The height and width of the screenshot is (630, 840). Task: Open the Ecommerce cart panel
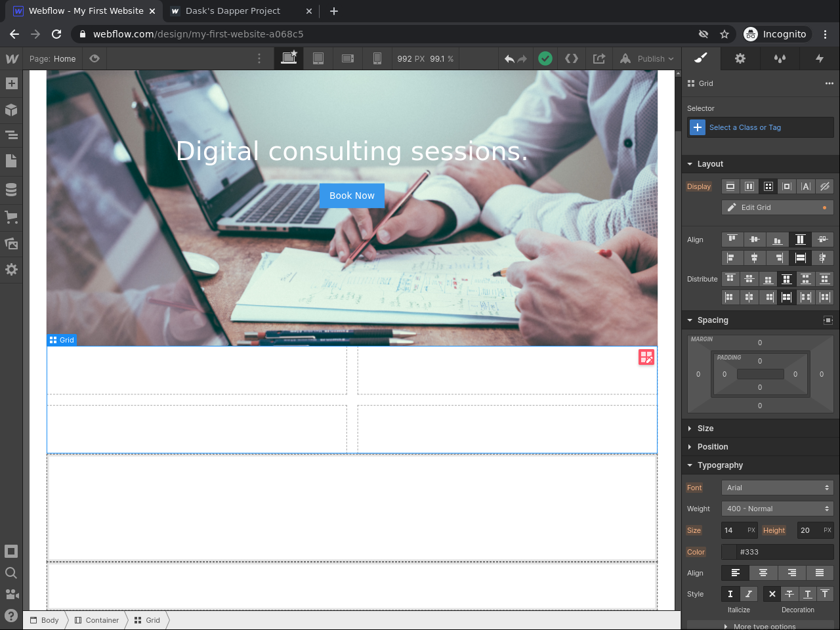click(11, 217)
